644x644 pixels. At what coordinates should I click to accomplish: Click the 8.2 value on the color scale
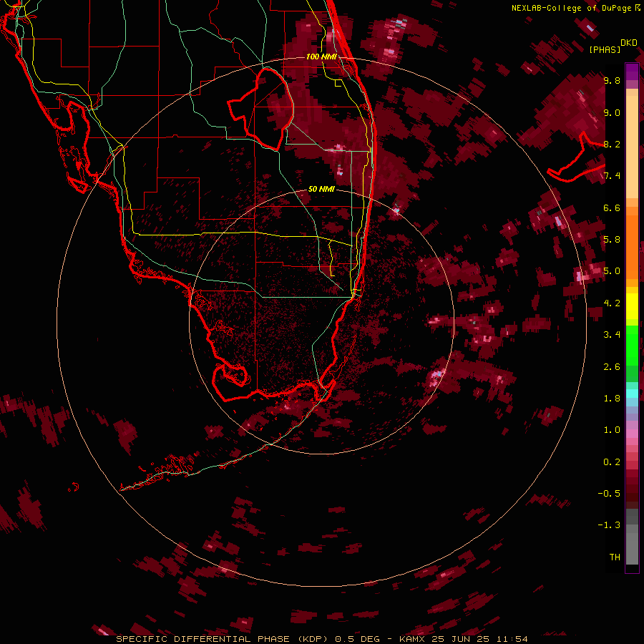click(x=612, y=144)
